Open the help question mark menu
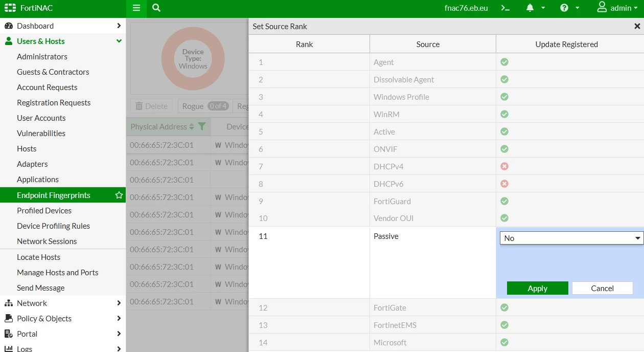Viewport: 644px width, 352px height. (564, 8)
